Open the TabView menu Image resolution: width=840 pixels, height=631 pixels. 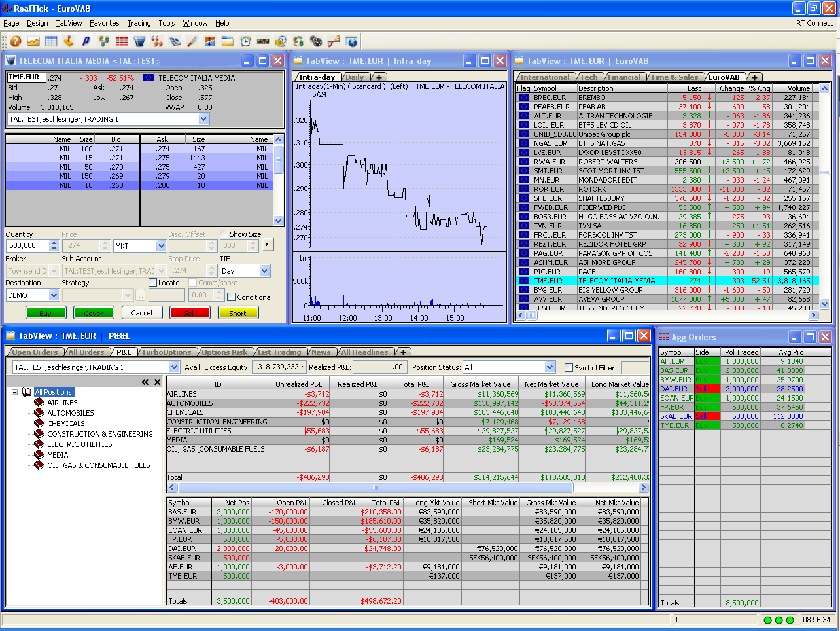click(x=69, y=23)
